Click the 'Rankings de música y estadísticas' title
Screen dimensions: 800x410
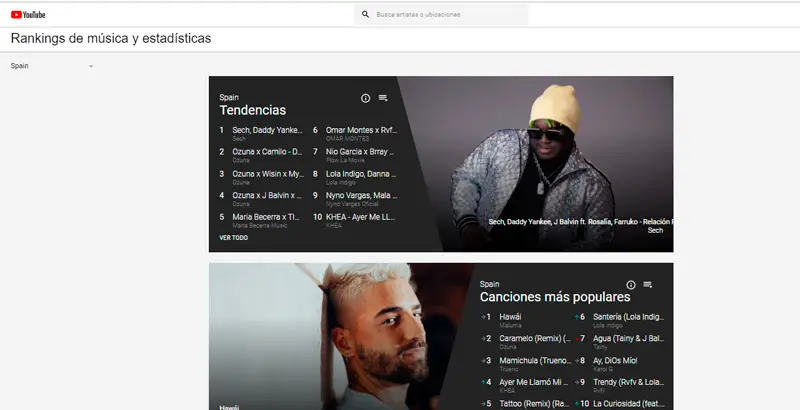[x=111, y=38]
